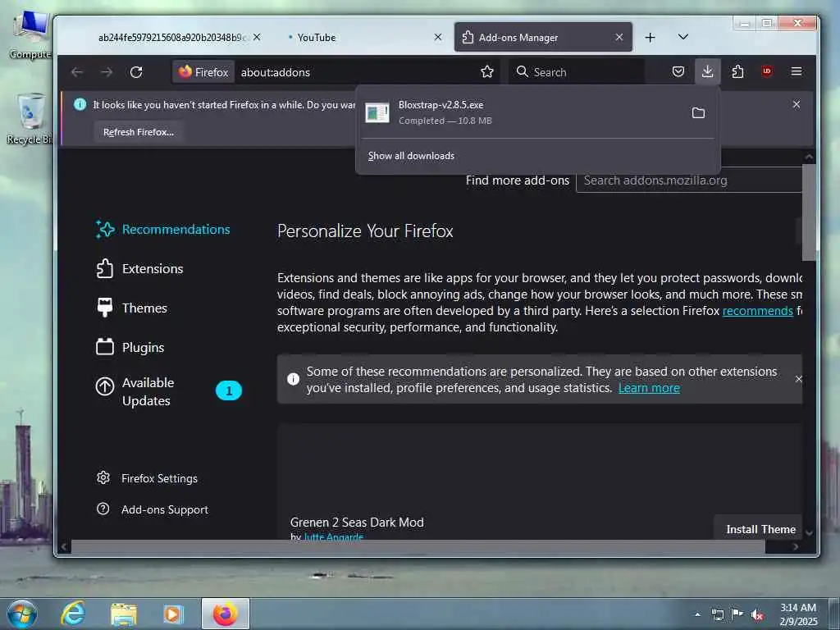The height and width of the screenshot is (630, 840).
Task: Click the Firefox identity icon in address bar
Action: [203, 72]
